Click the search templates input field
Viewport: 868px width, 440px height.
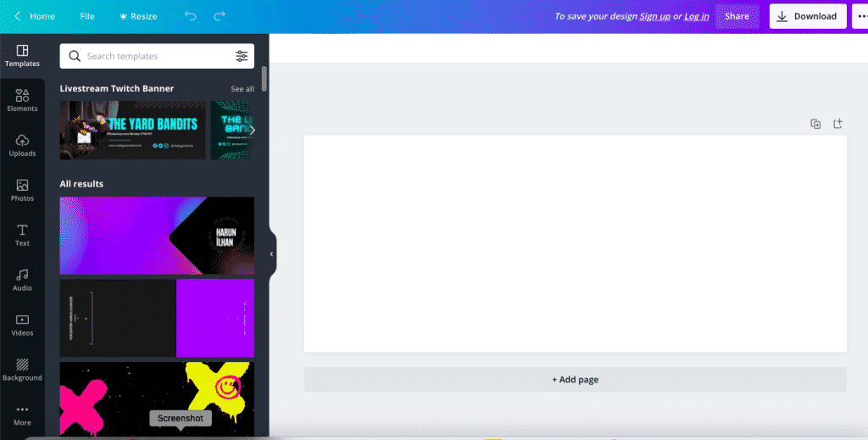click(x=157, y=56)
